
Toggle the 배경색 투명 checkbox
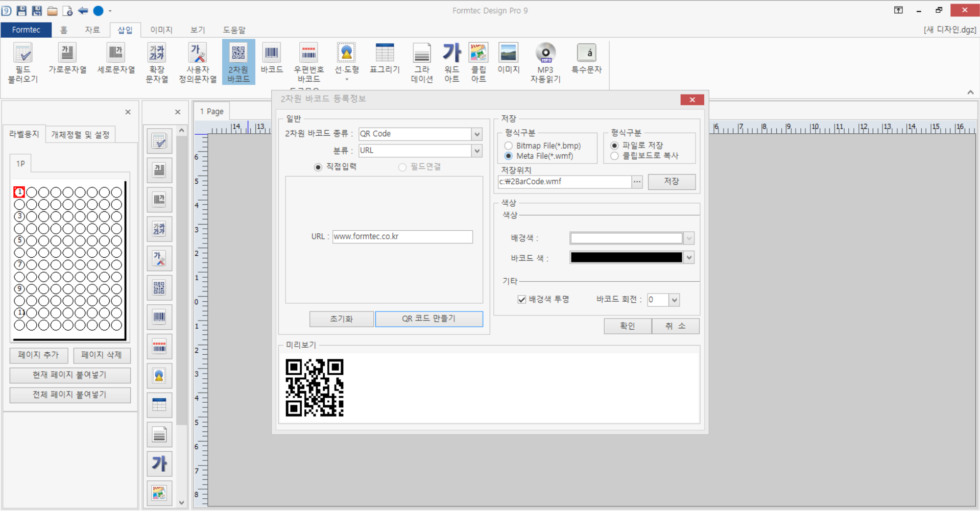[521, 300]
